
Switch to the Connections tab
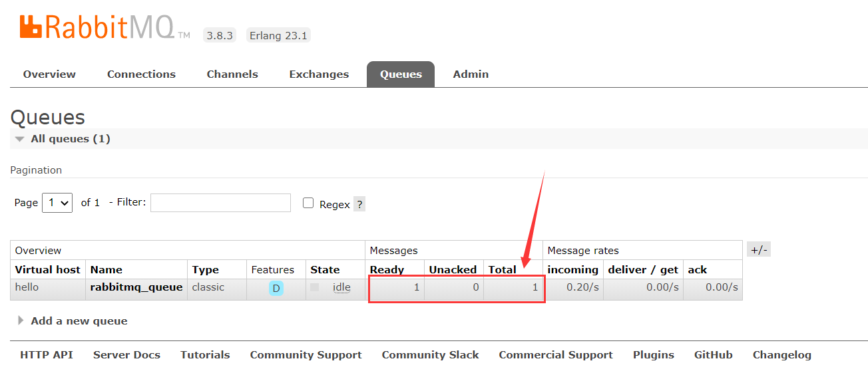[141, 74]
